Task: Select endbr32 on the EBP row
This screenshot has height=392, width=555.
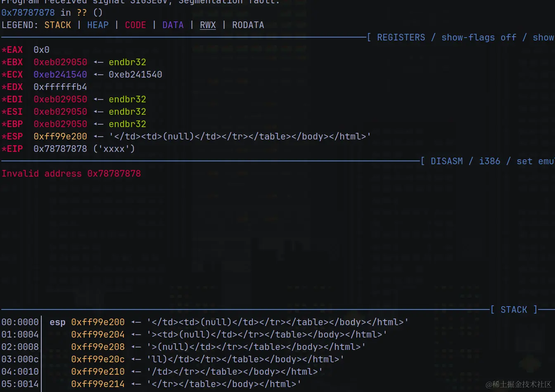Action: coord(128,124)
